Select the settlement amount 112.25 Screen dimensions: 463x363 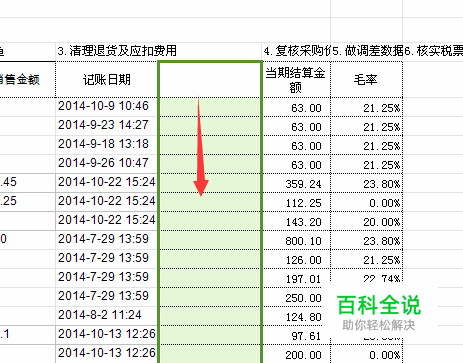click(x=296, y=202)
